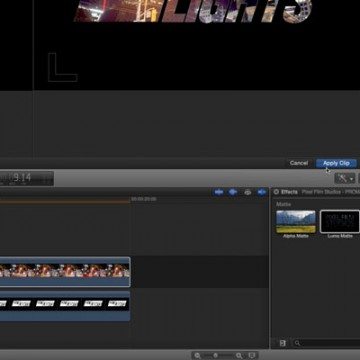Select the title text clip in timeline
360x360 pixels.
(65, 306)
